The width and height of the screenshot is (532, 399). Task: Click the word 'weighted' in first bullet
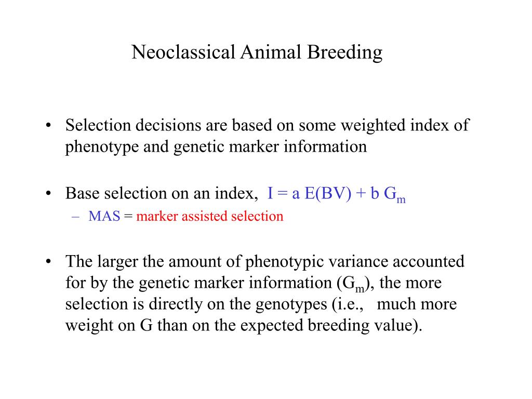click(x=373, y=126)
